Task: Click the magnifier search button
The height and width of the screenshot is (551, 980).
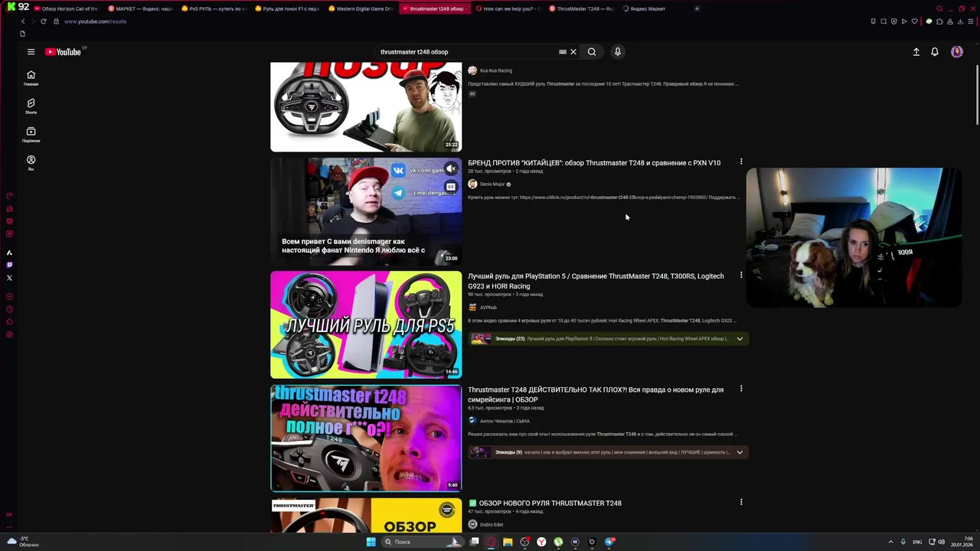Action: tap(592, 52)
